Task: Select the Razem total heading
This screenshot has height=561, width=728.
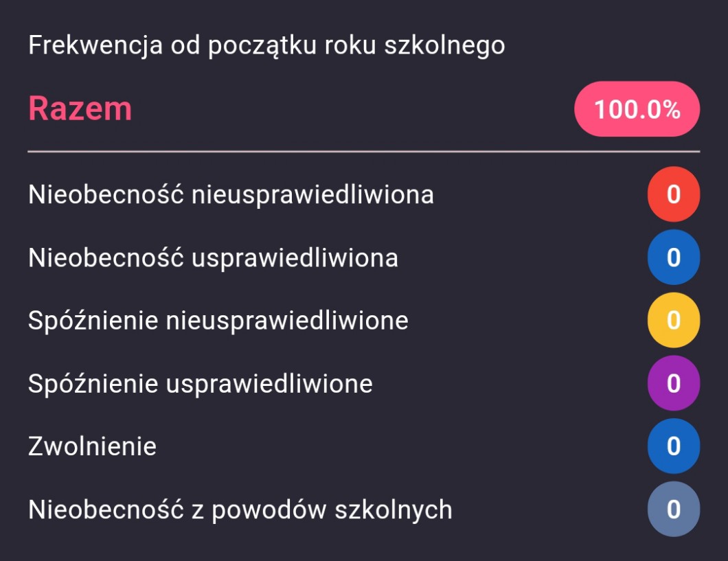Action: (80, 108)
